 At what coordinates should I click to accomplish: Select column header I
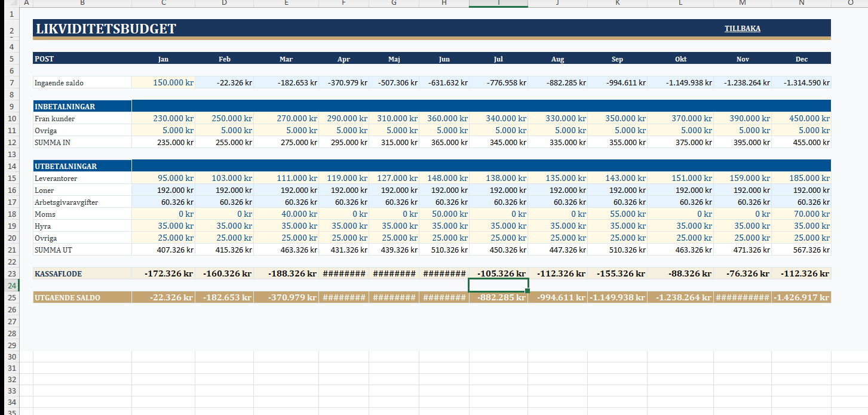pyautogui.click(x=498, y=3)
